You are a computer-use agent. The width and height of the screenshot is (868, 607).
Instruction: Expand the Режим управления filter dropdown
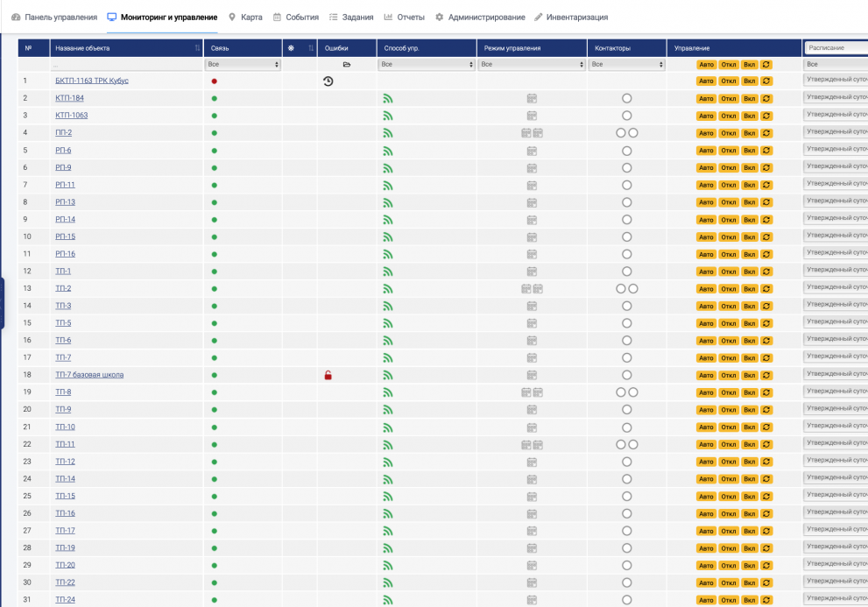point(532,65)
